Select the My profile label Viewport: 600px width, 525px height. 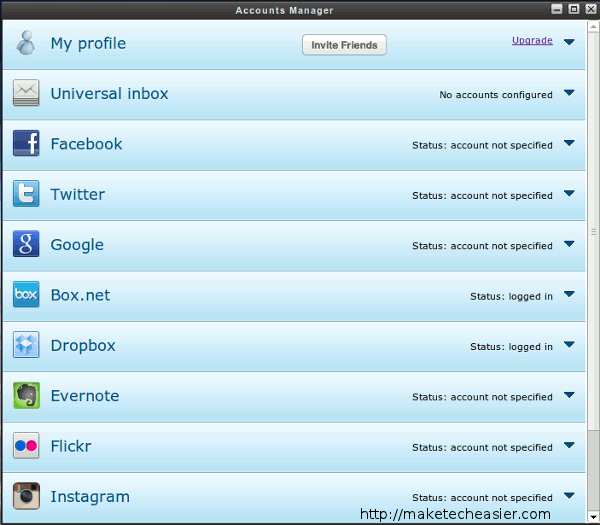coord(88,44)
